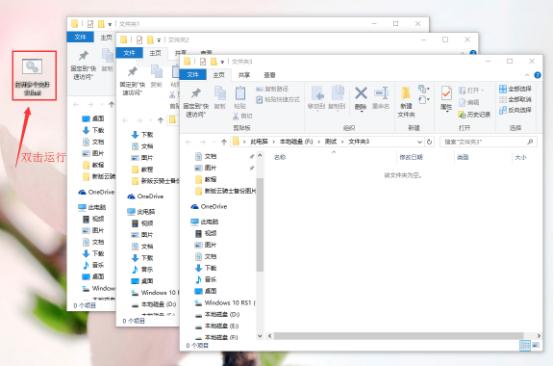554x366 pixels.
Task: Open recent locations dropdown beside forward arrow
Action: (214, 142)
